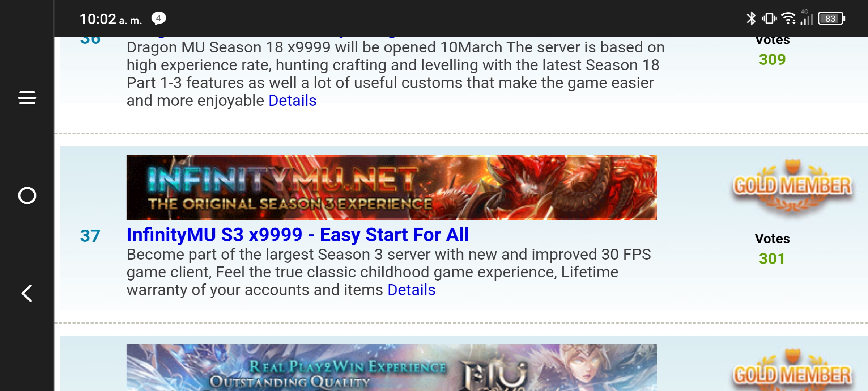Tap the clock showing 10:02 a. m.

[x=111, y=19]
